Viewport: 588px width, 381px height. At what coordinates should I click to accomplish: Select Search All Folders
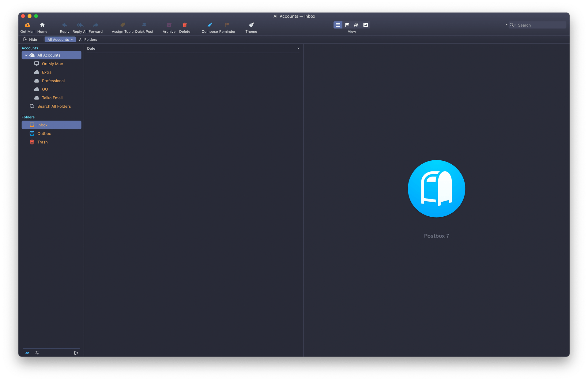click(55, 106)
